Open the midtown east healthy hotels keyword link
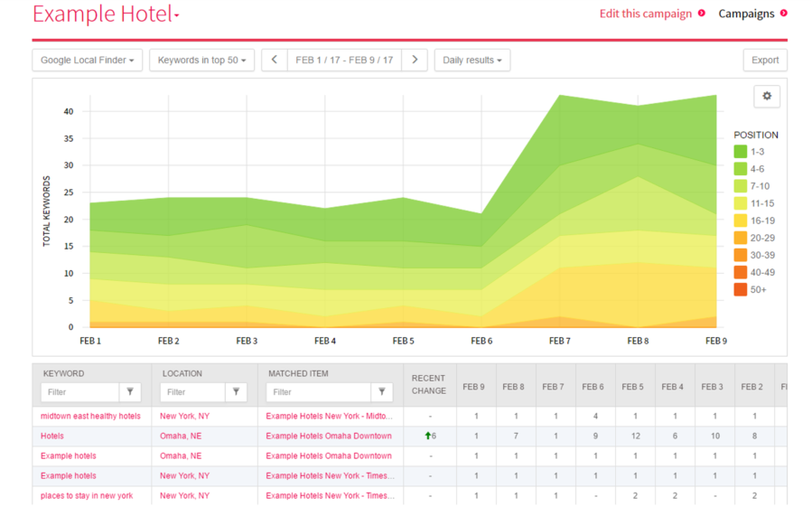 [90, 417]
